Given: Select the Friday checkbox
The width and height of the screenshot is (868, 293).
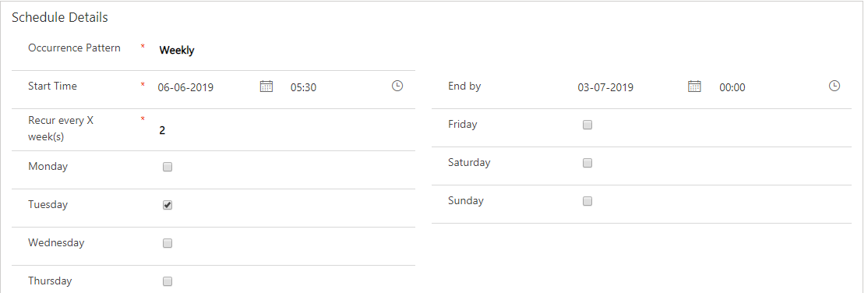Looking at the screenshot, I should coord(587,125).
